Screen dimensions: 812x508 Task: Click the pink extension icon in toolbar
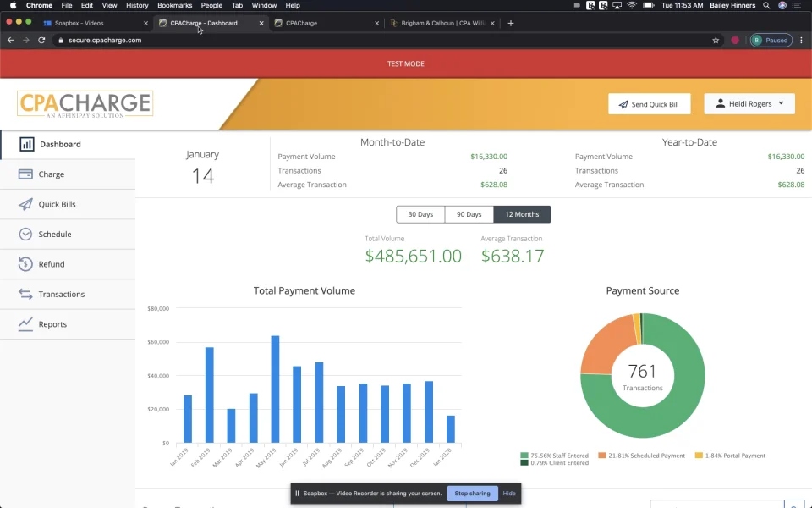(x=735, y=40)
